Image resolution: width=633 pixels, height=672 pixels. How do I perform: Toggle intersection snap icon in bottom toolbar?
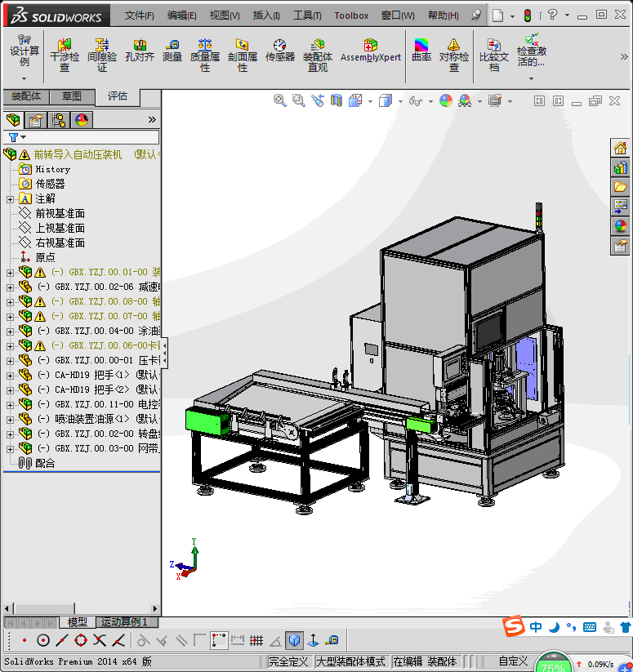100,640
